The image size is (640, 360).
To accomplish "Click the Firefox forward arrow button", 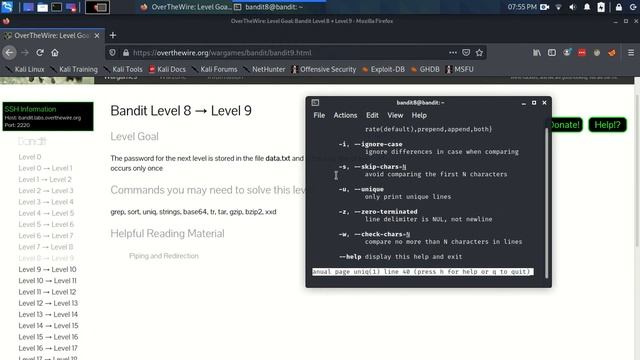I will [x=25, y=53].
